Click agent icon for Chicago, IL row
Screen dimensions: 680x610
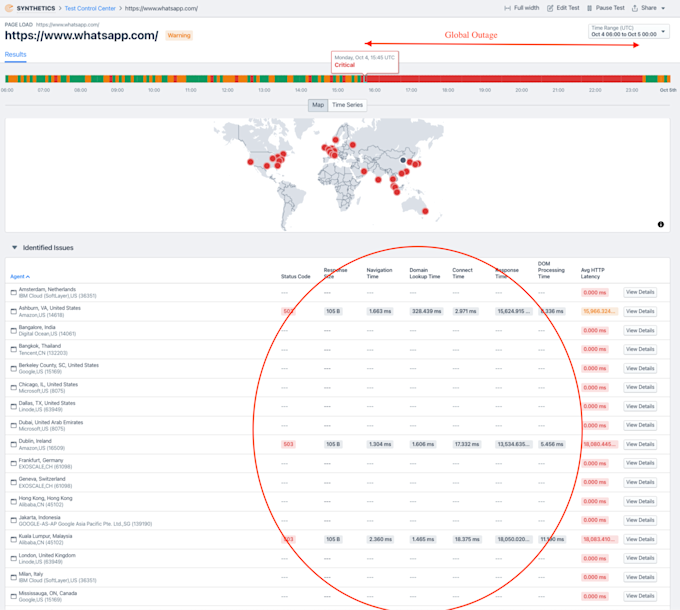[13, 388]
